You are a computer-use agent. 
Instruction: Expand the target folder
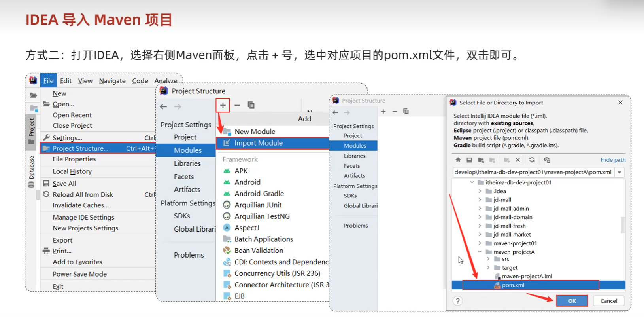click(x=488, y=268)
